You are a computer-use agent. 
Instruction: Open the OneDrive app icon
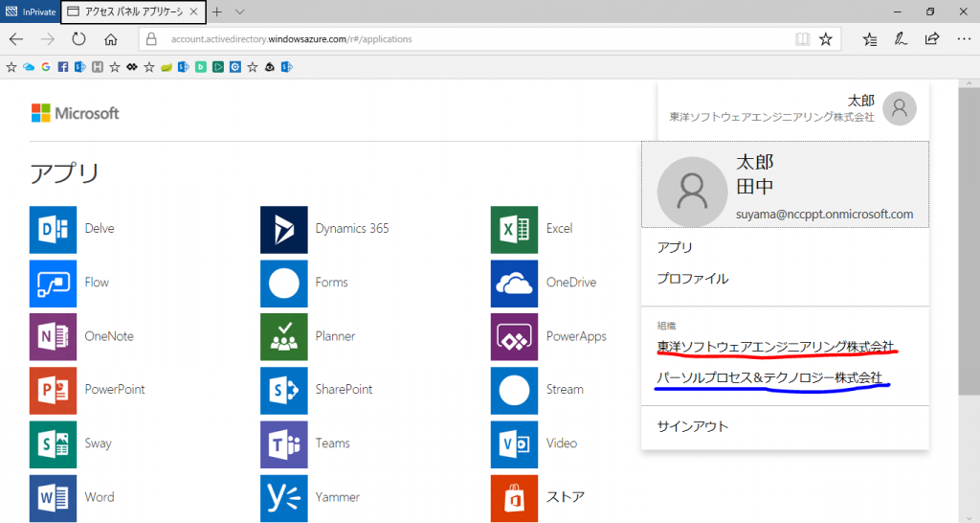514,284
